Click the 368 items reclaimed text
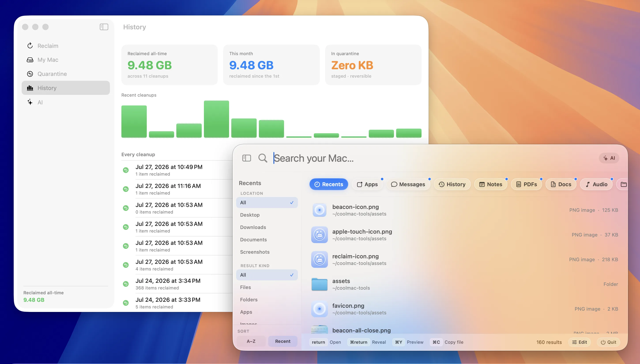 click(157, 288)
